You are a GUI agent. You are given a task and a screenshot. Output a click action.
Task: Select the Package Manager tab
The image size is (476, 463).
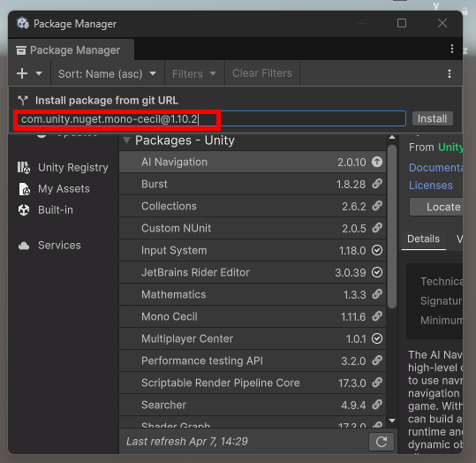tap(72, 49)
